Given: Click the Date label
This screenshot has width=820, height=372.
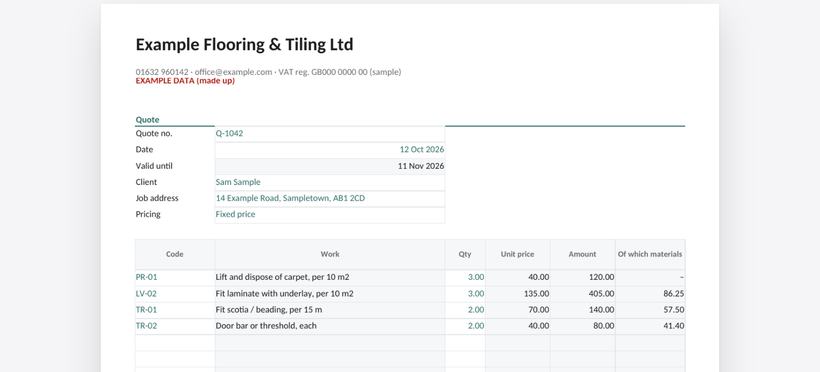Looking at the screenshot, I should [144, 150].
